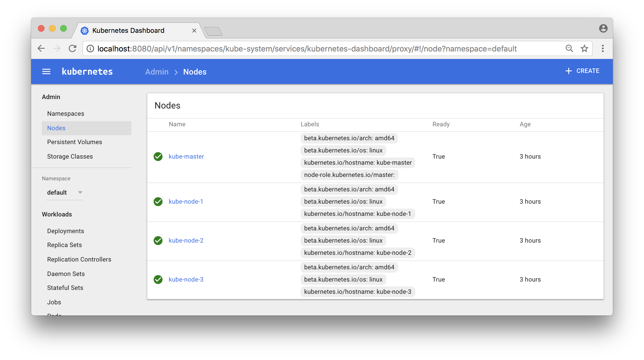Click the browser bookmark star icon
Image resolution: width=644 pixels, height=360 pixels.
coord(584,48)
